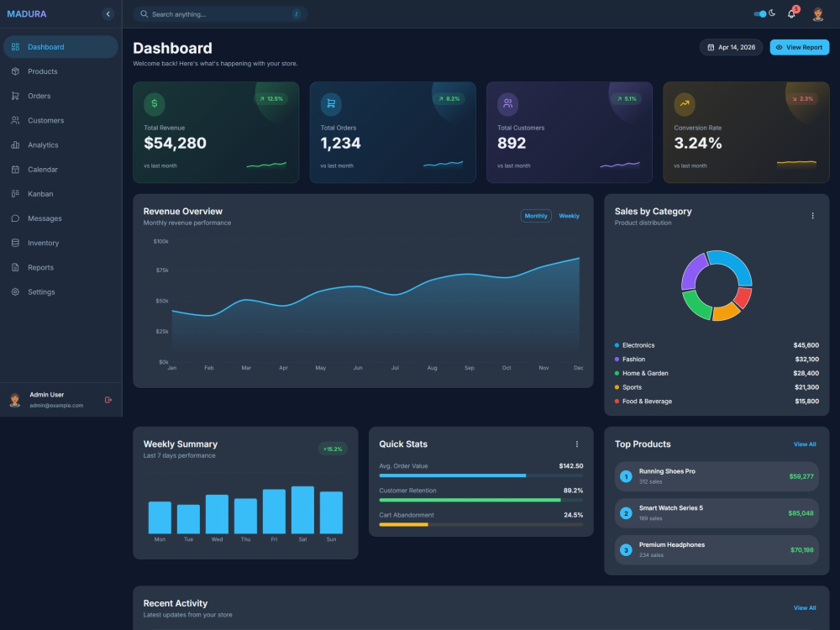Select the Sports legend entry
Viewport: 840px width, 630px height.
tap(717, 387)
